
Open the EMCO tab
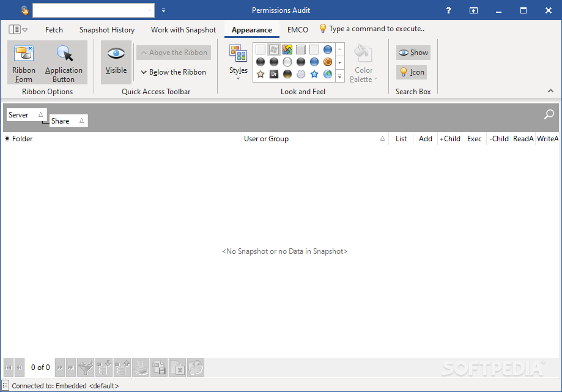(297, 30)
